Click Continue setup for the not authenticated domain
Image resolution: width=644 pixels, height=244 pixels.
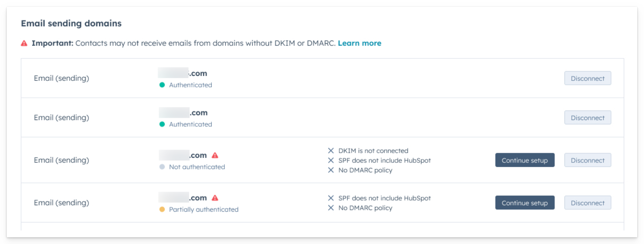pos(524,160)
